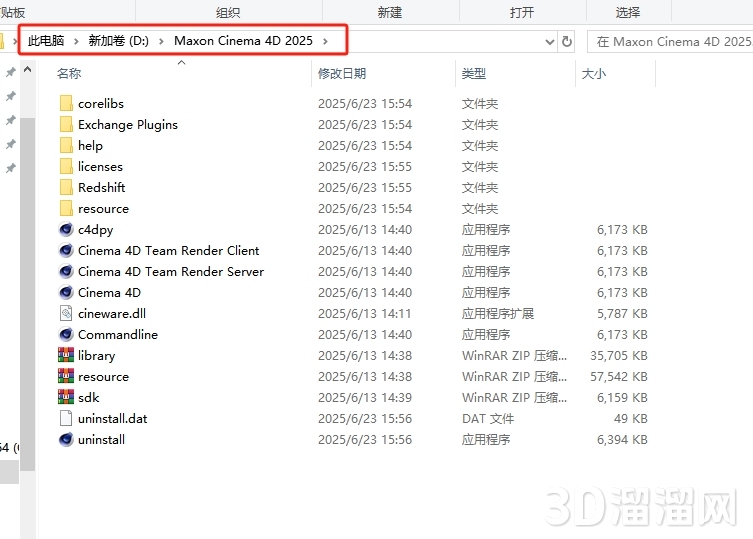Select Cinema 4D Team Render Server icon
This screenshot has height=539, width=753.
click(66, 271)
